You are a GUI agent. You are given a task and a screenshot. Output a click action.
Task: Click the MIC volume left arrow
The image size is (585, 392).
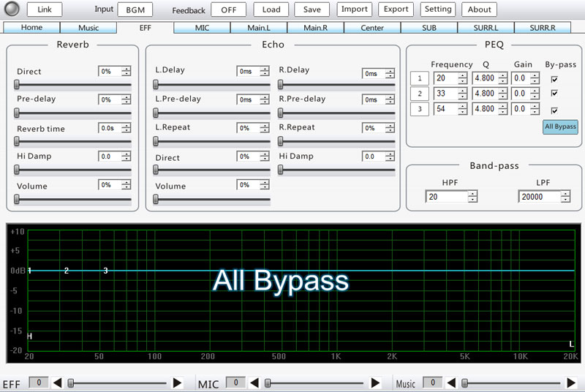click(x=255, y=382)
